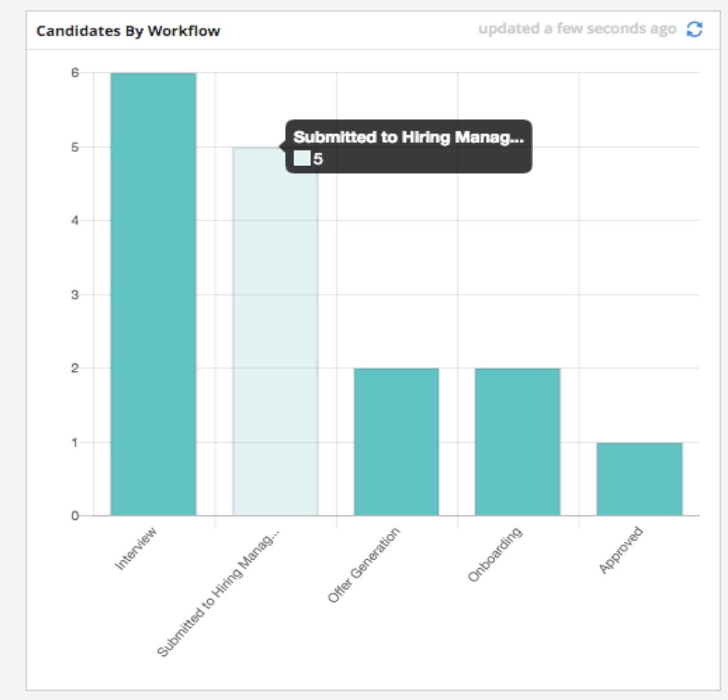728x700 pixels.
Task: Click the refresh icon next to updated timestamp
Action: click(694, 29)
